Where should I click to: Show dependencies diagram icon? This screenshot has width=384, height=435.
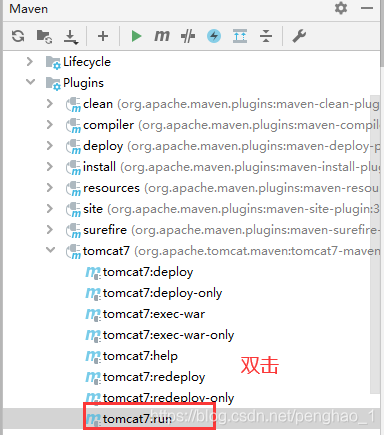pyautogui.click(x=240, y=36)
